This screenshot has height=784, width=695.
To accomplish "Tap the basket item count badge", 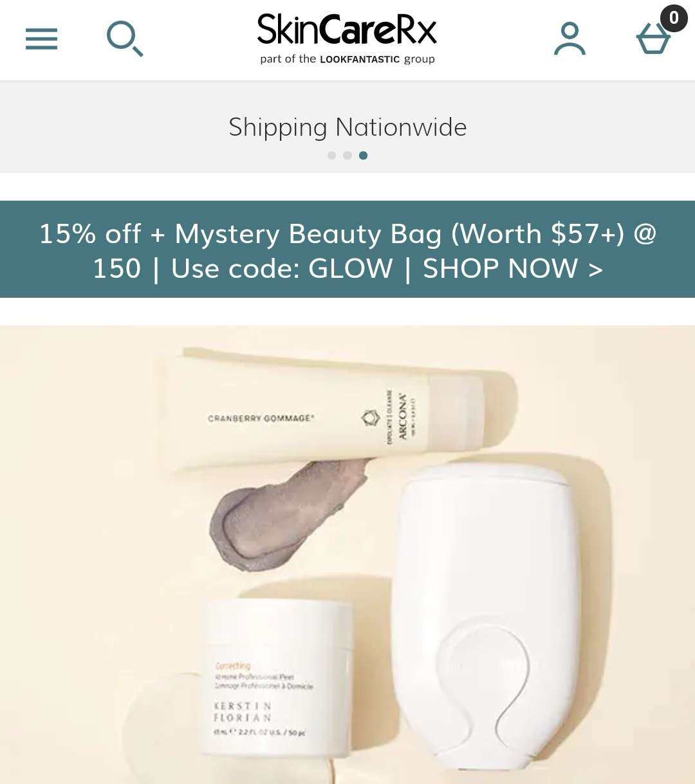I will tap(674, 17).
